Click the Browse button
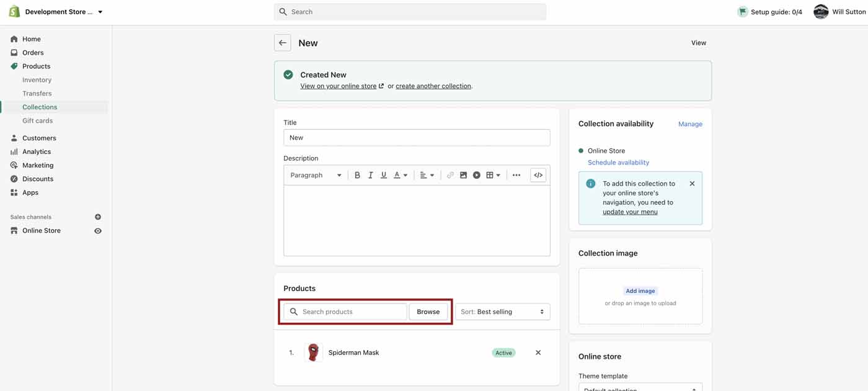 (x=428, y=312)
